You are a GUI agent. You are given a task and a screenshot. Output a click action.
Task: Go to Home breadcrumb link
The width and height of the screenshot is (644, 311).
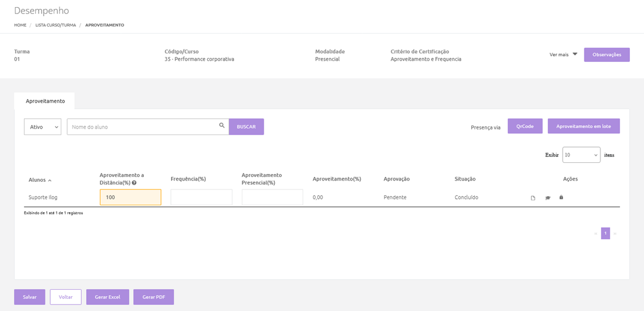click(20, 25)
